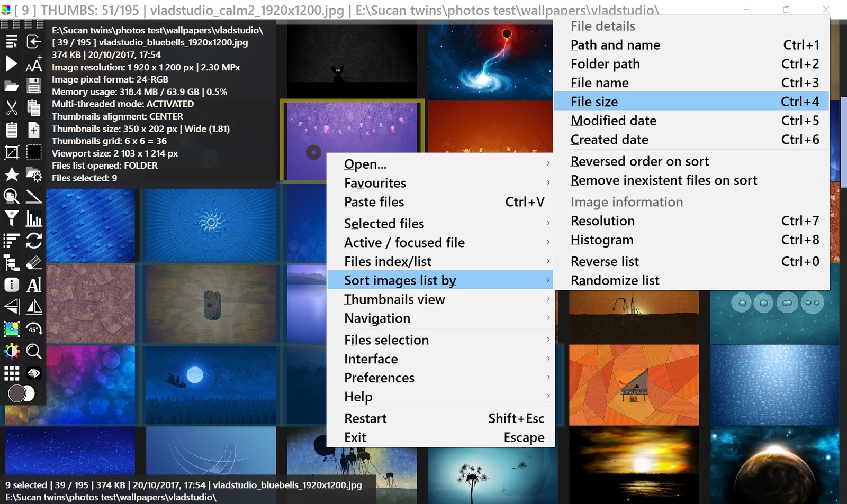Open the color wheel adjustment tool
Image resolution: width=847 pixels, height=504 pixels.
pos(11,351)
